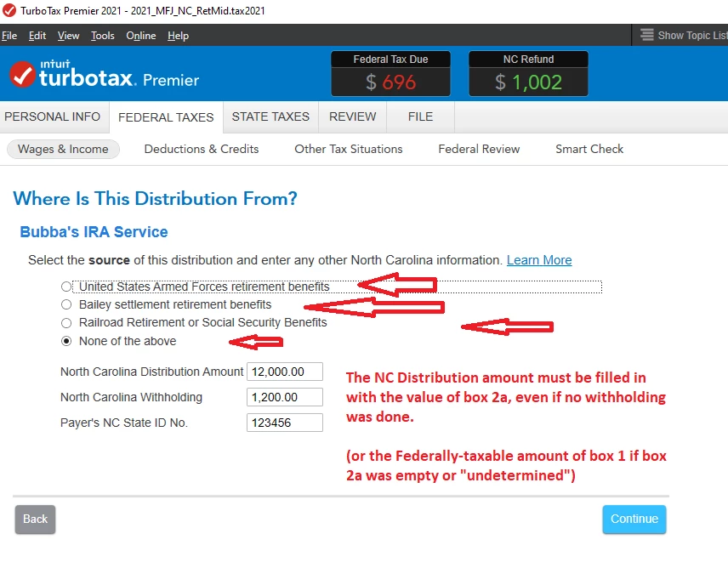Switch to the Personal Info tab
The width and height of the screenshot is (728, 579).
click(x=53, y=116)
